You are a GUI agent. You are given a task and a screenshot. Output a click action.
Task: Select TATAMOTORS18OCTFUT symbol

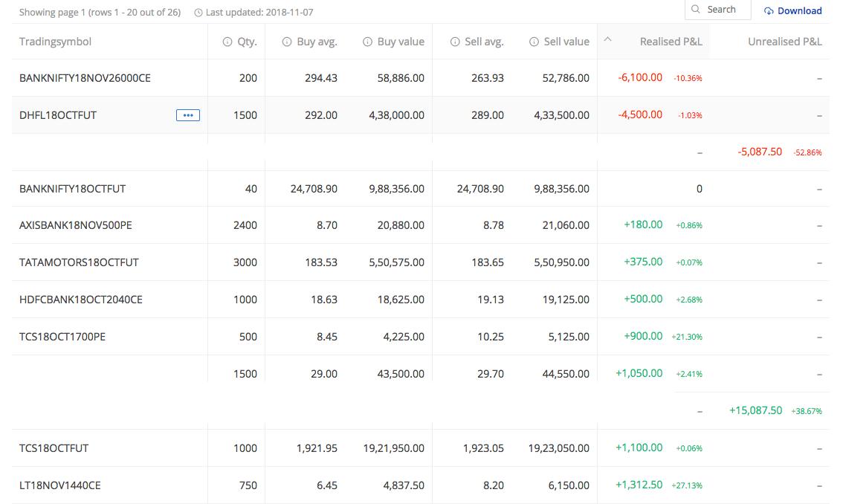79,262
